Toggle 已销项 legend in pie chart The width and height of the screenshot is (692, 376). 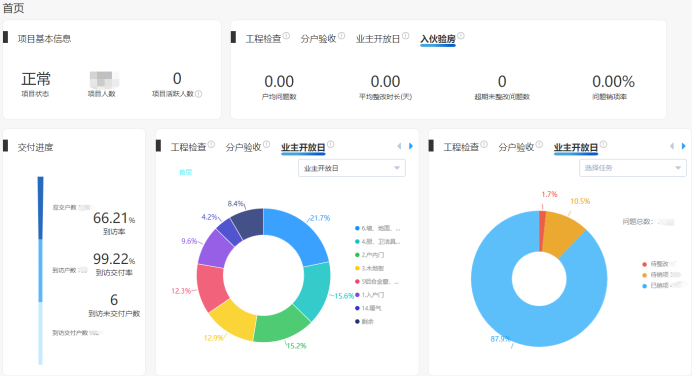coord(664,286)
